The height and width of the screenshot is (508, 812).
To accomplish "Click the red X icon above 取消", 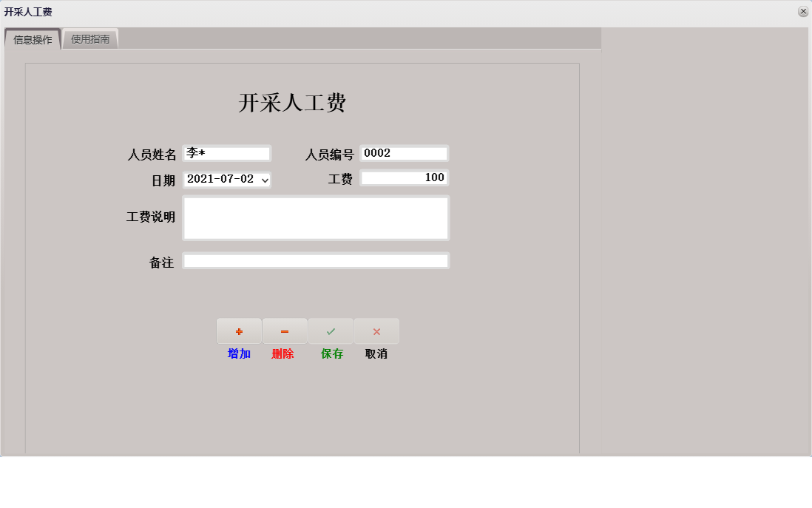I will pos(376,331).
